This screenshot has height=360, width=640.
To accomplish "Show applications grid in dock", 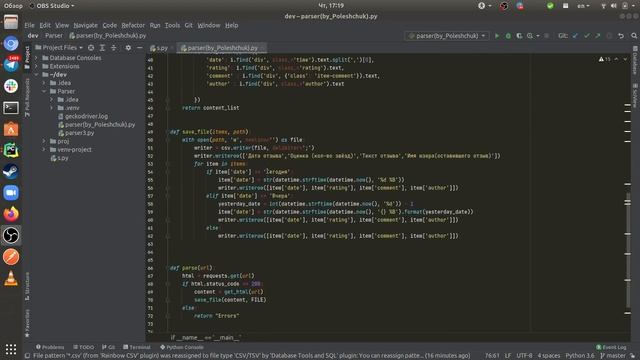I will pos(11,349).
